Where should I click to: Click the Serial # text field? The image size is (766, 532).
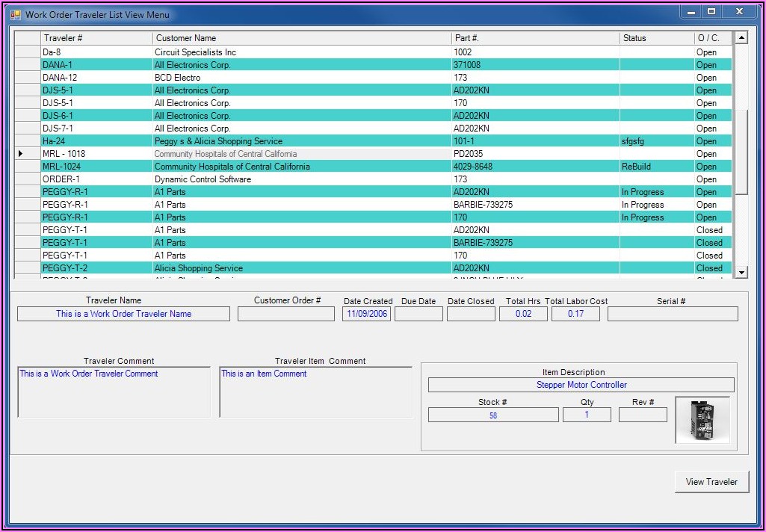pos(672,315)
